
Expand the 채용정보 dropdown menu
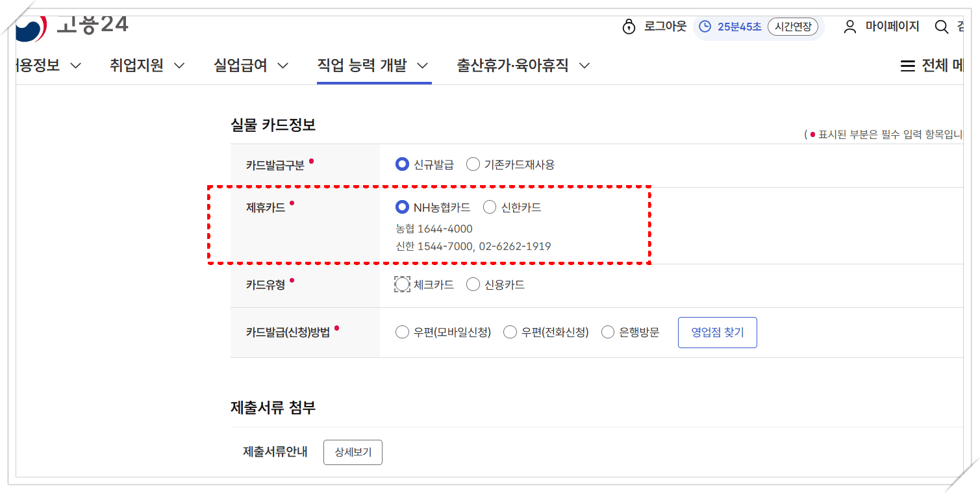pos(39,66)
